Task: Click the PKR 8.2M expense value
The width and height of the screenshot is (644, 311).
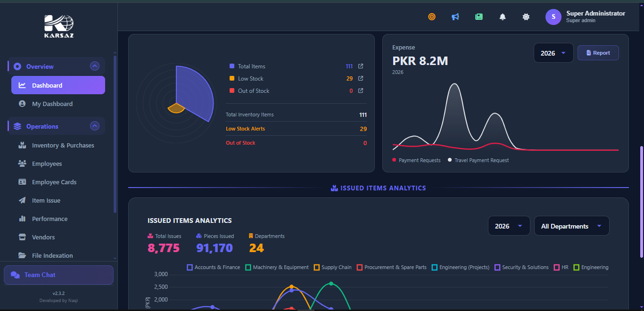Action: (420, 61)
